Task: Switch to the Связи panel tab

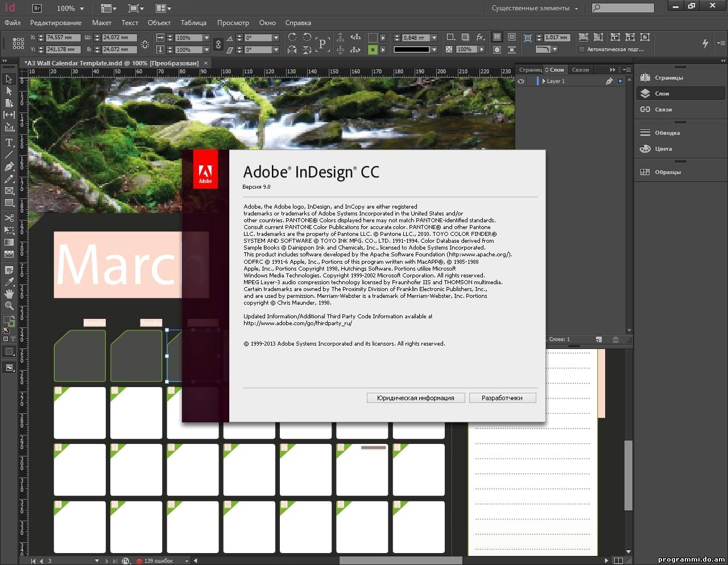Action: [580, 70]
